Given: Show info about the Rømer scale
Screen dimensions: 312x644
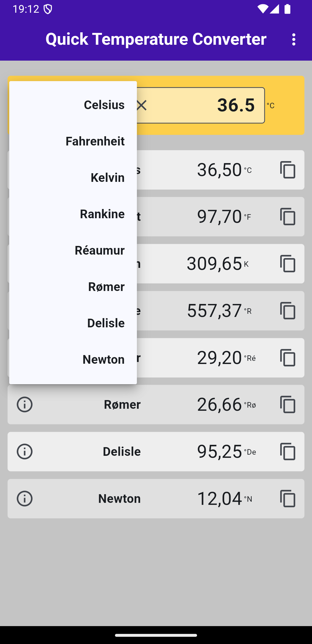Looking at the screenshot, I should 25,404.
